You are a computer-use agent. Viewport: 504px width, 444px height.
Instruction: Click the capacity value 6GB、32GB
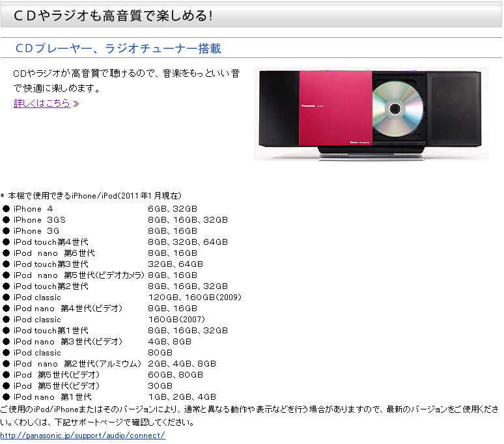coord(173,209)
